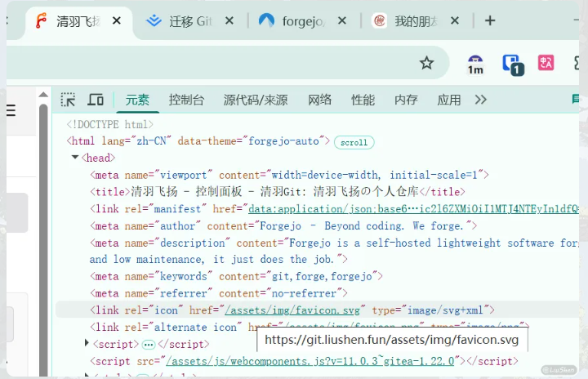Open the blue extension with badge 1
Image resolution: width=588 pixels, height=379 pixels.
(513, 65)
